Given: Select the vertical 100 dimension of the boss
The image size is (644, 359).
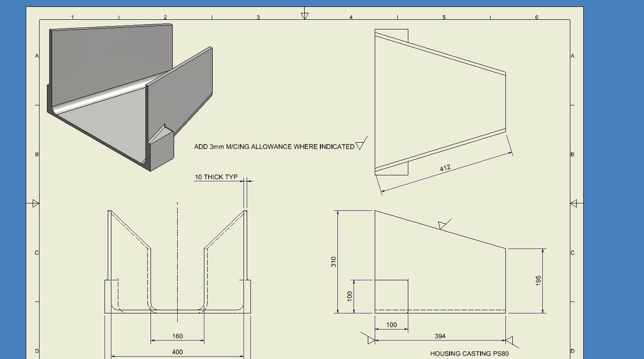Looking at the screenshot, I should pos(350,295).
